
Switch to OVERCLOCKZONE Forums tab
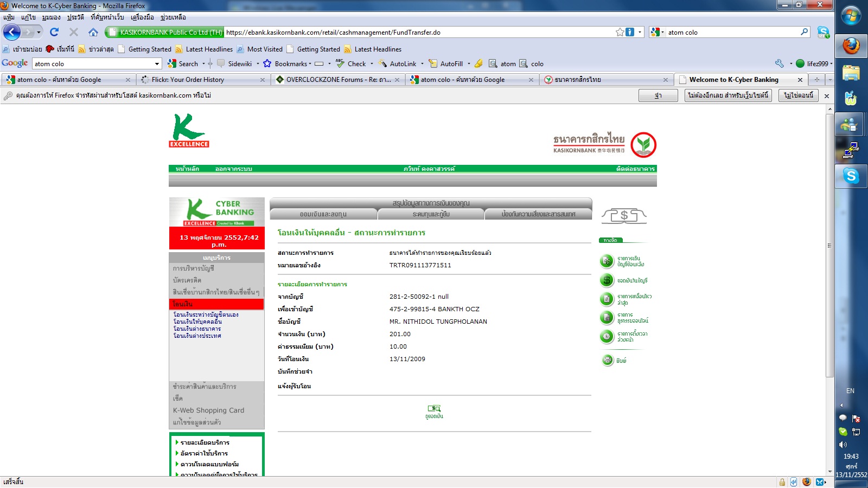[x=337, y=80]
